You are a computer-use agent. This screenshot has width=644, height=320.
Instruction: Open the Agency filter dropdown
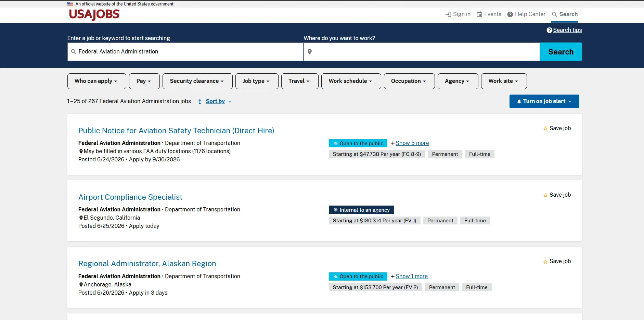(458, 81)
